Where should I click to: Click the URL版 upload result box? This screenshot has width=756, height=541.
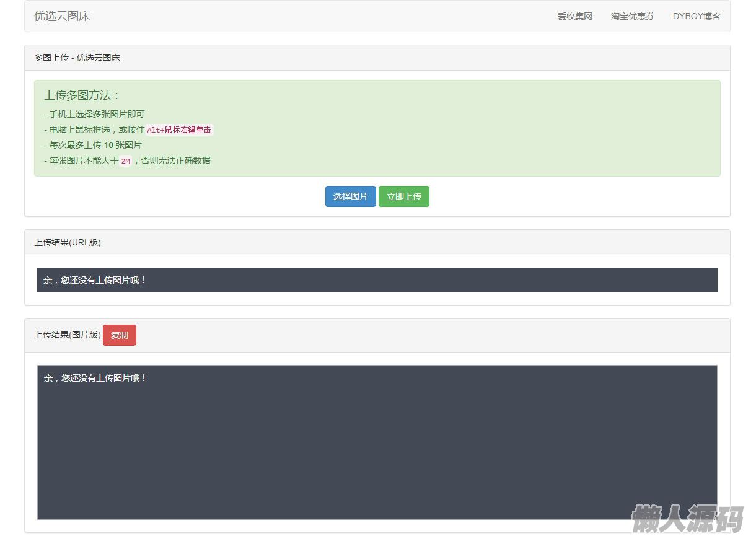click(x=377, y=280)
